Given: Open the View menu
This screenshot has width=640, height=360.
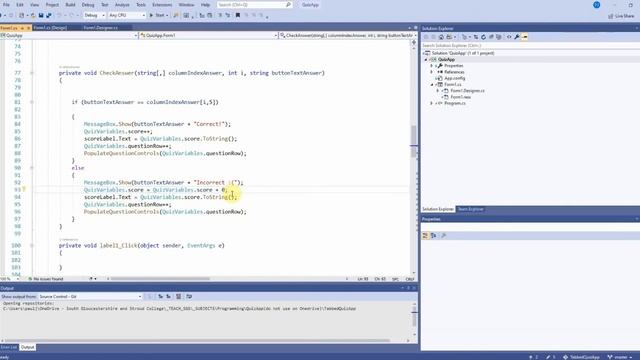Looking at the screenshot, I should pyautogui.click(x=35, y=5).
